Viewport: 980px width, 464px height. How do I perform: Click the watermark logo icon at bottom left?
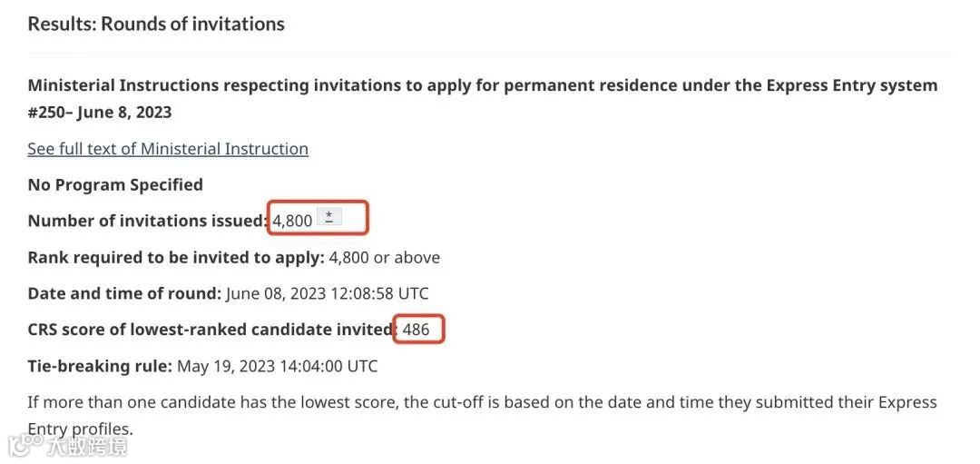point(25,445)
